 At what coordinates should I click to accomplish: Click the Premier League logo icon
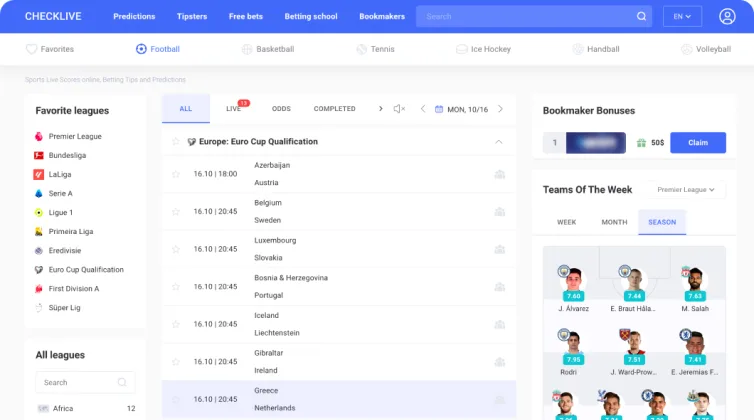38,137
